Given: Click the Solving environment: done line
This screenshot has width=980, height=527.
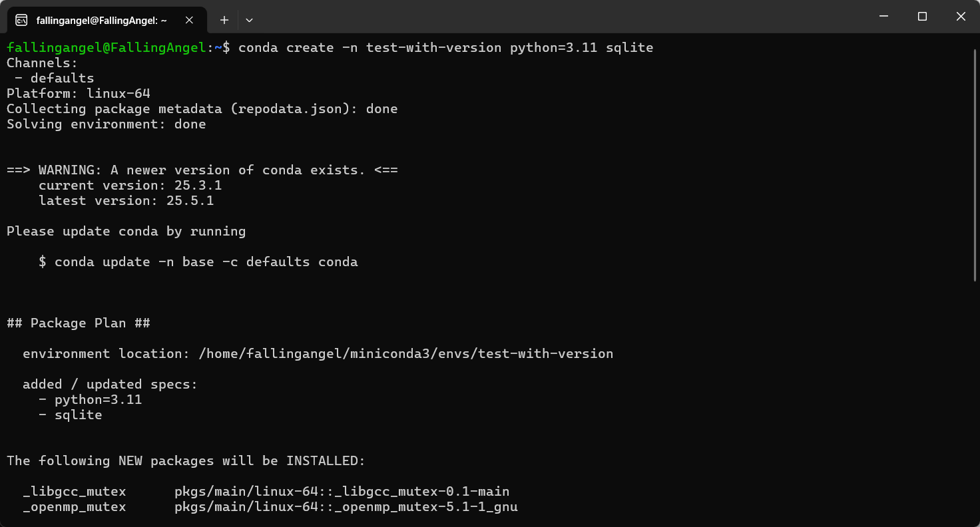Looking at the screenshot, I should (107, 124).
